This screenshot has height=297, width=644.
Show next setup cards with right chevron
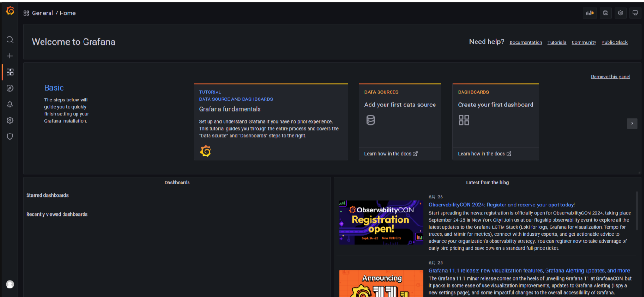click(x=632, y=123)
